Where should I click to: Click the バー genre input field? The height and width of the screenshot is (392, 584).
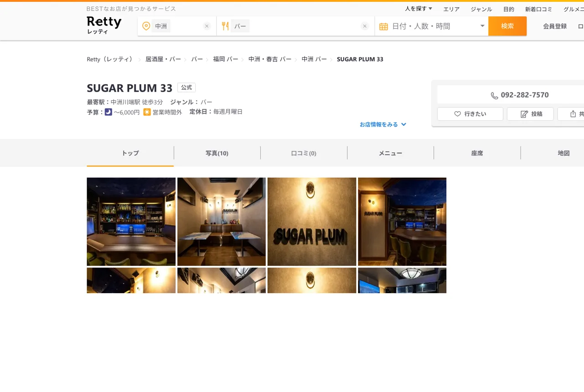click(296, 26)
